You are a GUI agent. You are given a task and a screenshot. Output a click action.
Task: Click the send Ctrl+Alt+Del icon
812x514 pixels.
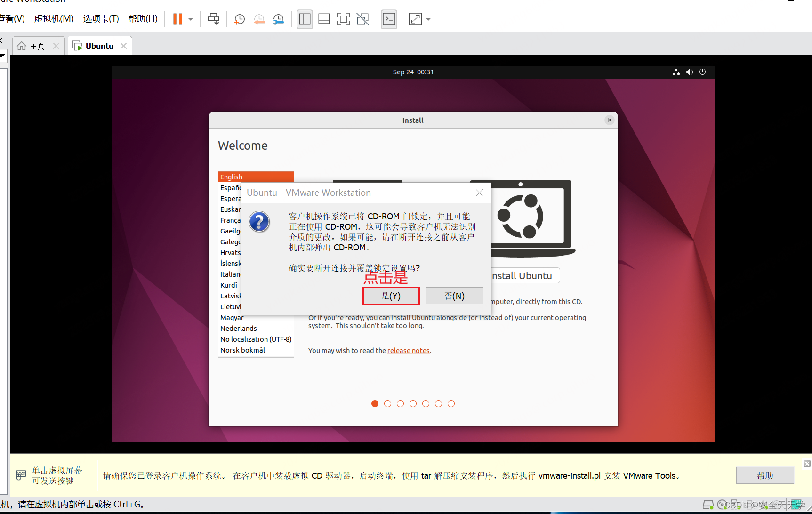point(213,19)
